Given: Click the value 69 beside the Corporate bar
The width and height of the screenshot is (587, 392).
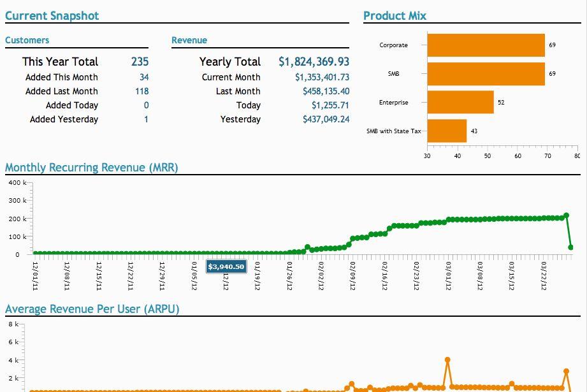Looking at the screenshot, I should pos(552,45).
